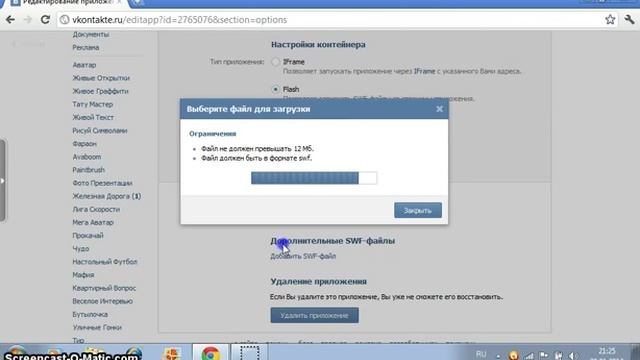Open the Лига Скорости app link
The image size is (640, 360).
point(96,209)
